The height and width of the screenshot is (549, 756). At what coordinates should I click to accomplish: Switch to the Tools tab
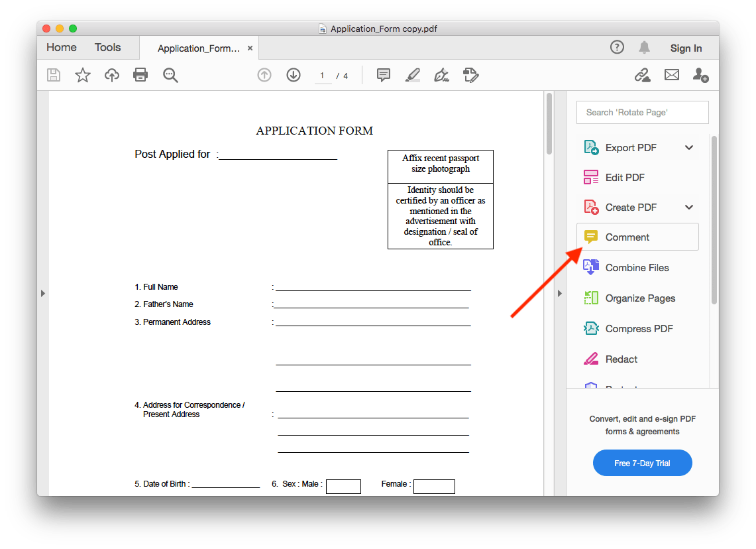(107, 47)
